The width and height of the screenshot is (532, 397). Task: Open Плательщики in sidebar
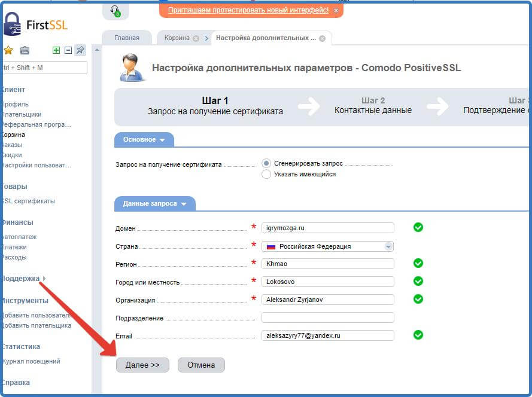[x=21, y=114]
